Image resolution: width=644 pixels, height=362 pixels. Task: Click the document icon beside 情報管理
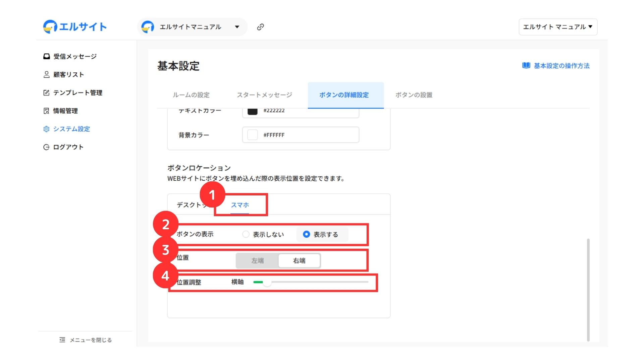click(46, 111)
